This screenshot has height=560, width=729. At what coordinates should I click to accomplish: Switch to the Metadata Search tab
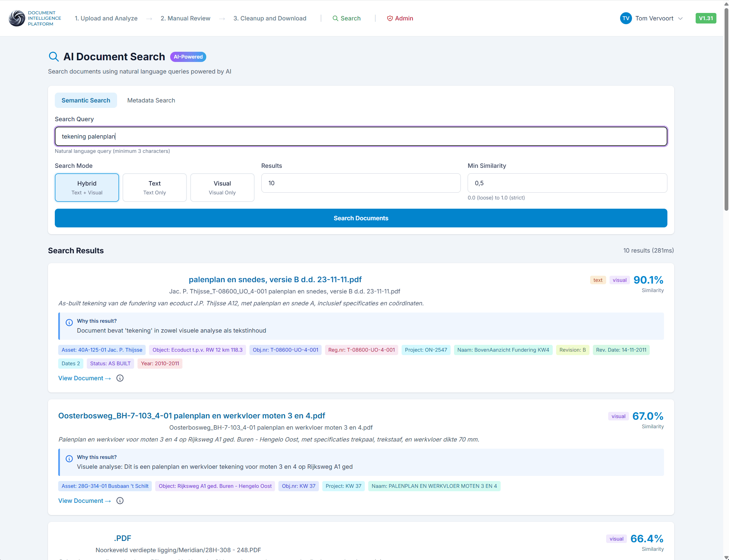(x=151, y=100)
